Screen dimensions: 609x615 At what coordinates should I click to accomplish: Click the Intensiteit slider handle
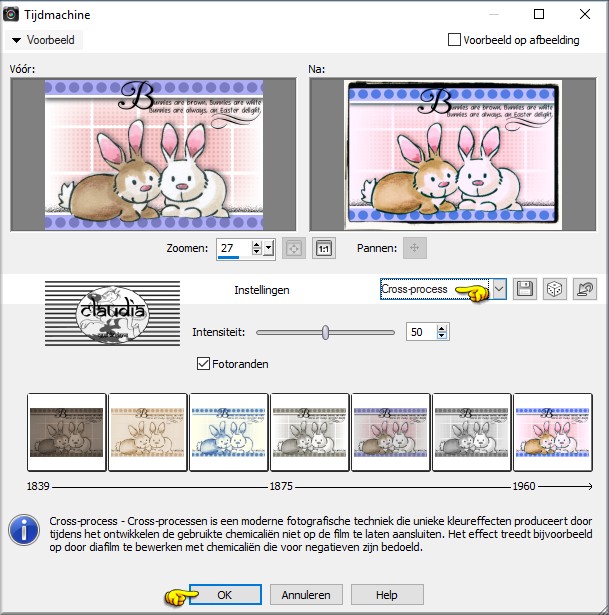pyautogui.click(x=325, y=333)
